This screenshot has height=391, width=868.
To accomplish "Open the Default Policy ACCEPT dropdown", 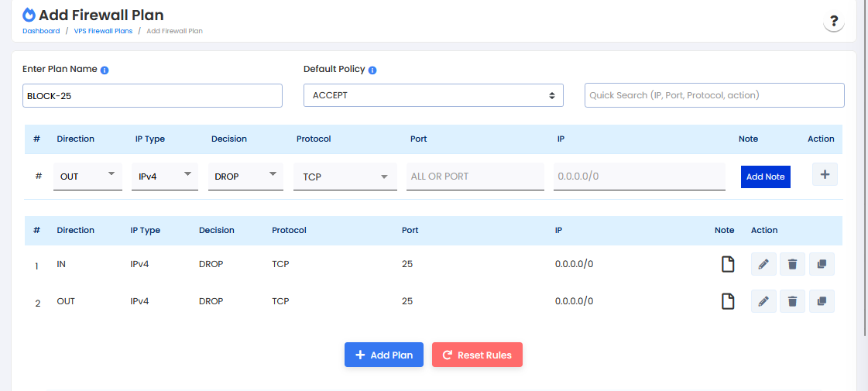I will pos(433,95).
